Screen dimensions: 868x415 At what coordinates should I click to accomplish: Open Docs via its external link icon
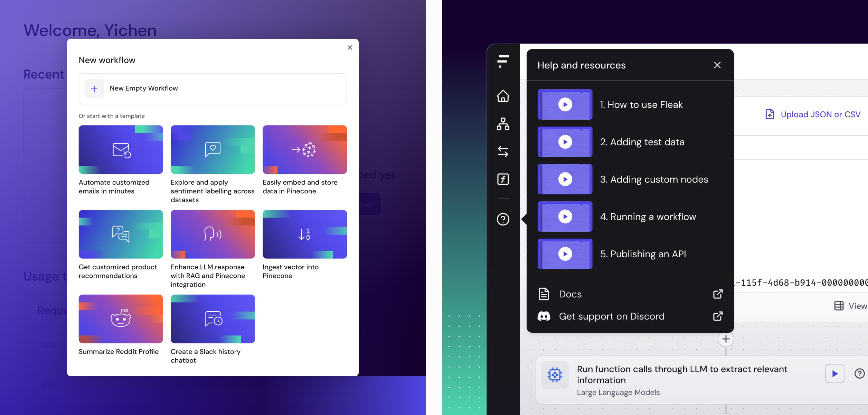tap(718, 294)
